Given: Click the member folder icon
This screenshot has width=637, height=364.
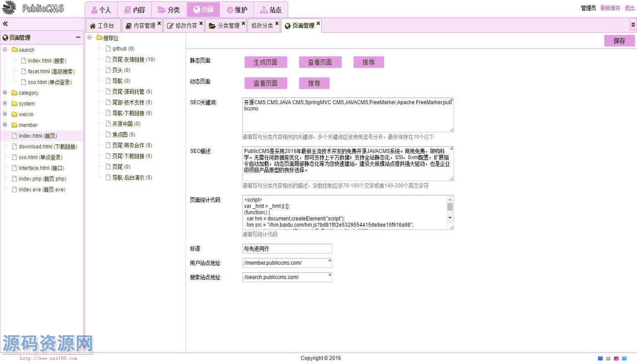Looking at the screenshot, I should point(15,125).
